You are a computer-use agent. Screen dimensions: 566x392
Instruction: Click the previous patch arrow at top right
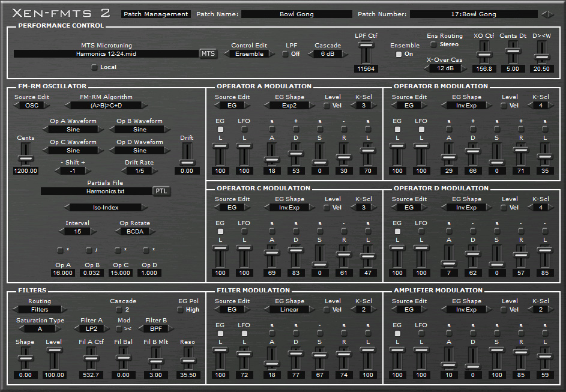pyautogui.click(x=544, y=14)
